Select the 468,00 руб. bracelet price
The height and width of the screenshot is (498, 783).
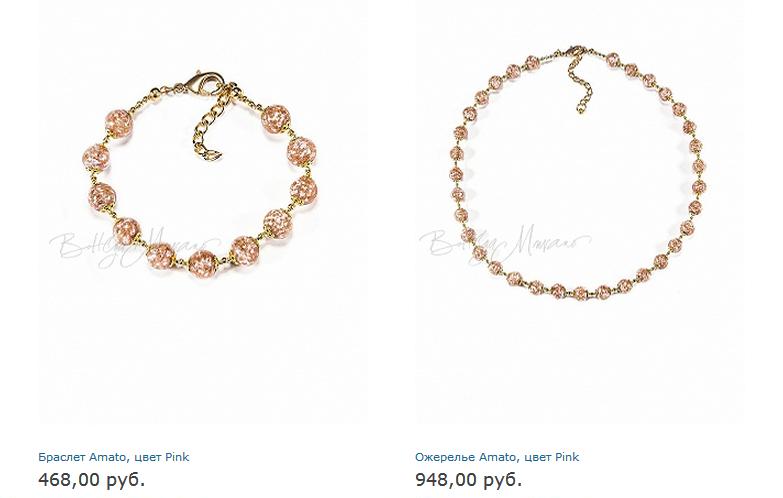coord(92,480)
